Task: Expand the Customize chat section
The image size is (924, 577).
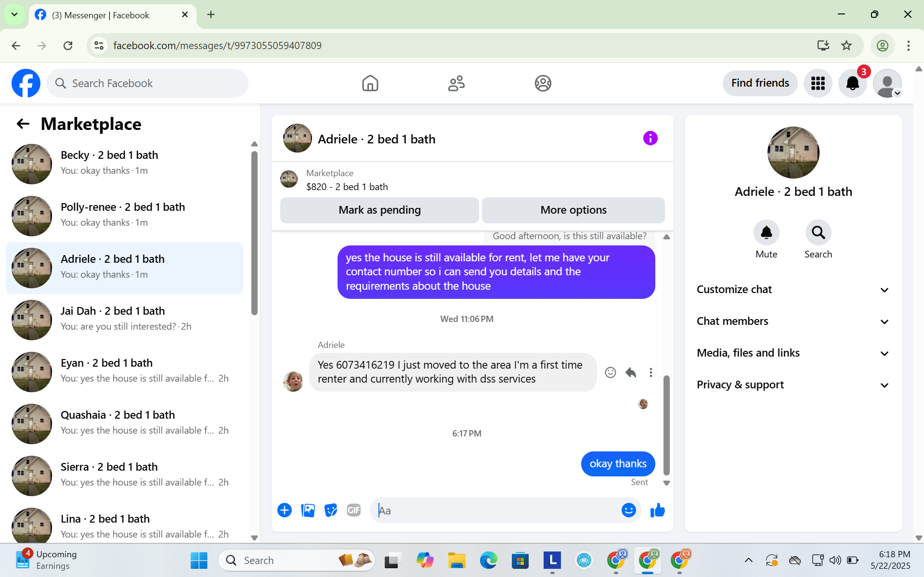Action: click(x=793, y=290)
